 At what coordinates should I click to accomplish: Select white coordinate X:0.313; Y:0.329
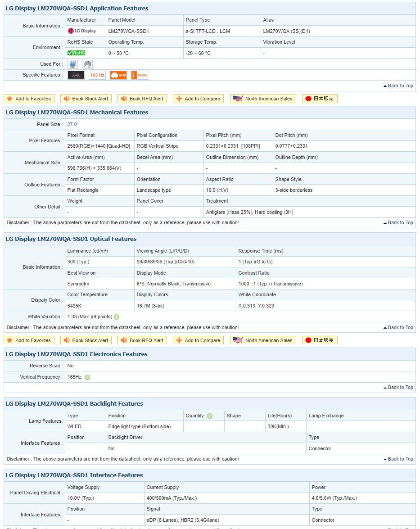(257, 306)
